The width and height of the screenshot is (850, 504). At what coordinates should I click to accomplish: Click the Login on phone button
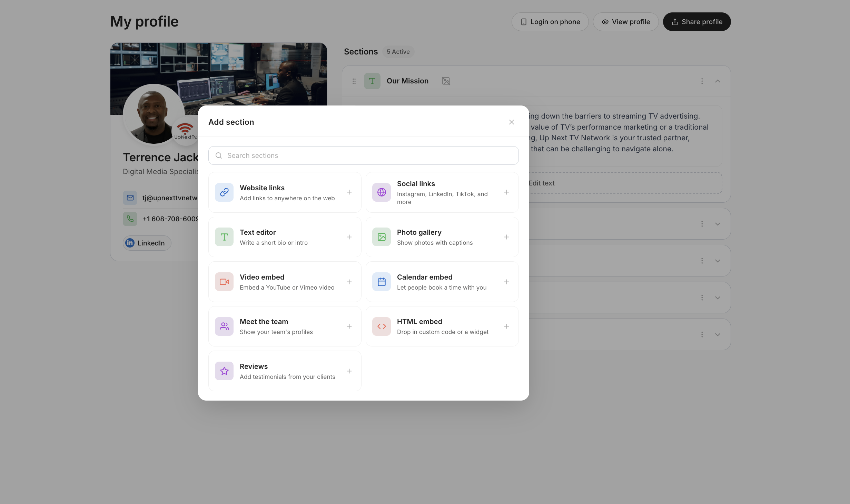pyautogui.click(x=550, y=22)
